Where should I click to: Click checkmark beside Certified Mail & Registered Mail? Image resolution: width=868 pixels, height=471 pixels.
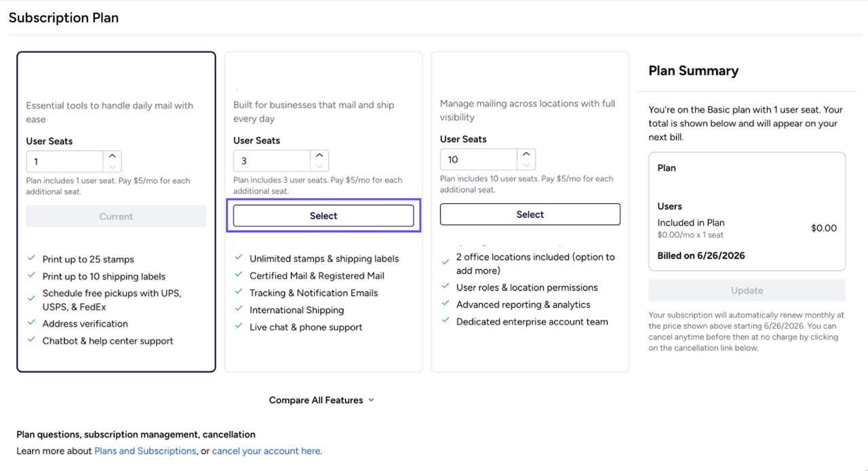click(239, 274)
